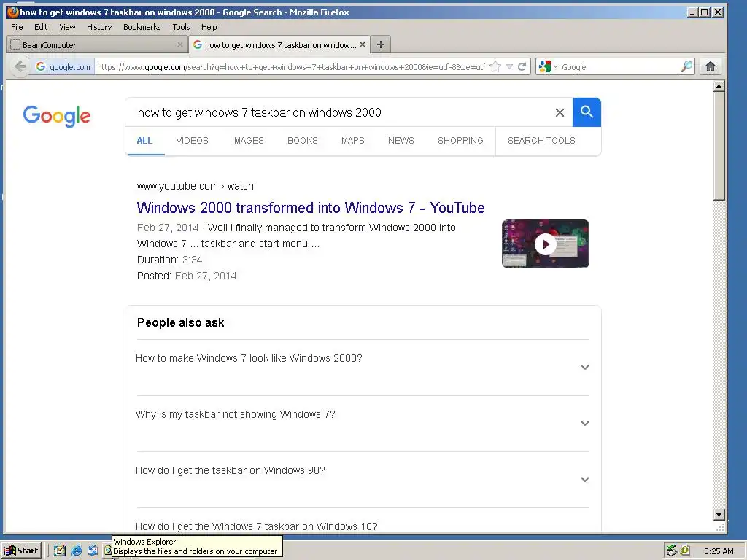The height and width of the screenshot is (560, 747).
Task: Submit search with the blue magnifier button
Action: point(587,112)
